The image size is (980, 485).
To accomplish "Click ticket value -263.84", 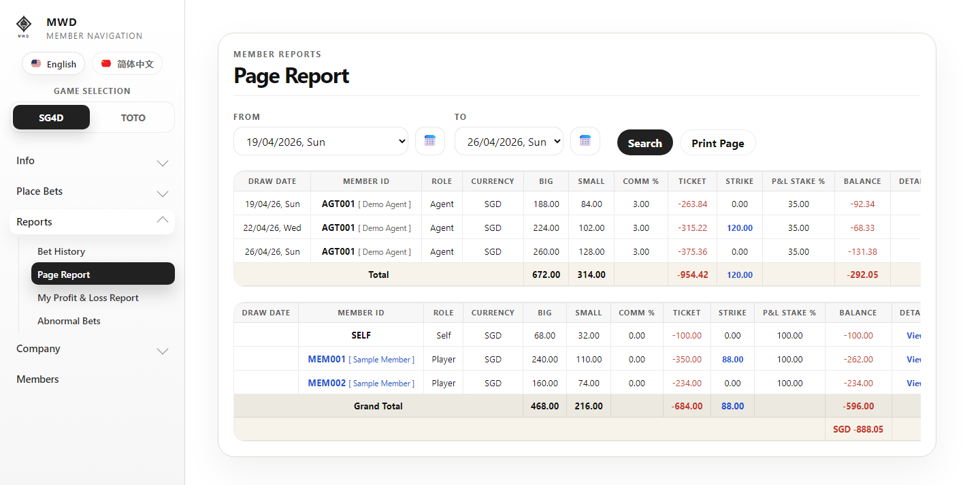I will pyautogui.click(x=692, y=204).
